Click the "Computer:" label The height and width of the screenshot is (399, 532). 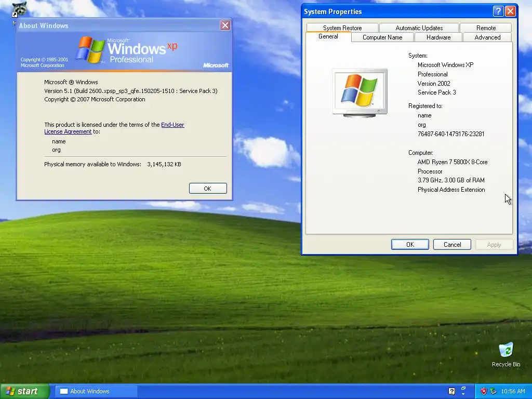click(421, 153)
